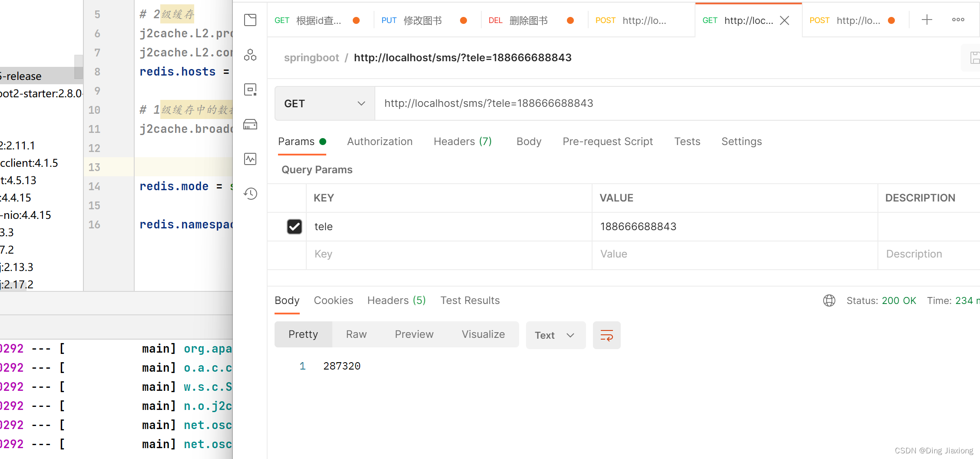Image resolution: width=980 pixels, height=459 pixels.
Task: Click the n.o.j2c console log entry
Action: 208,406
